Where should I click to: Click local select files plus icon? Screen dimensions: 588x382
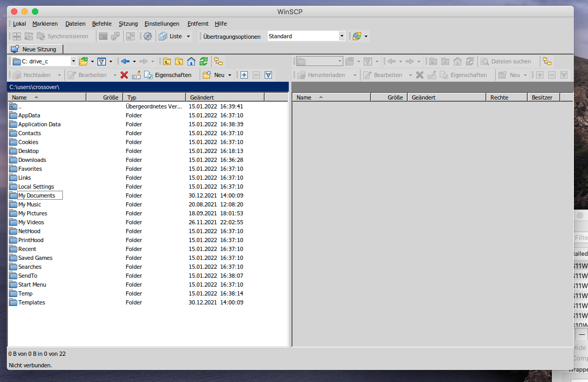coord(244,75)
